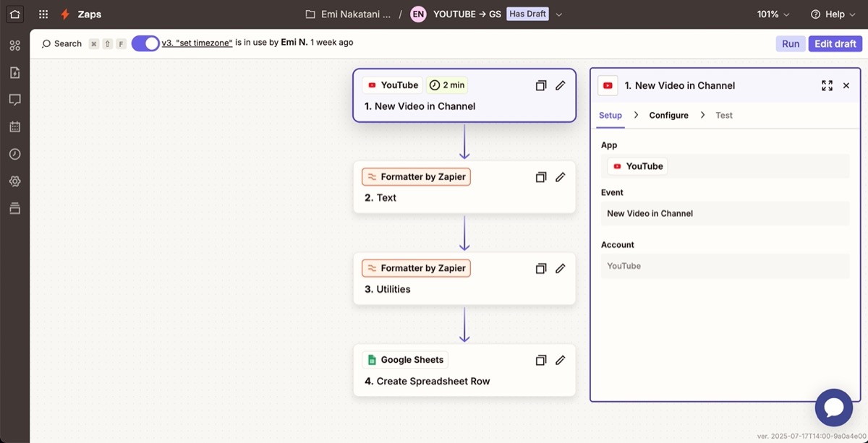Click the Run button

tap(791, 43)
